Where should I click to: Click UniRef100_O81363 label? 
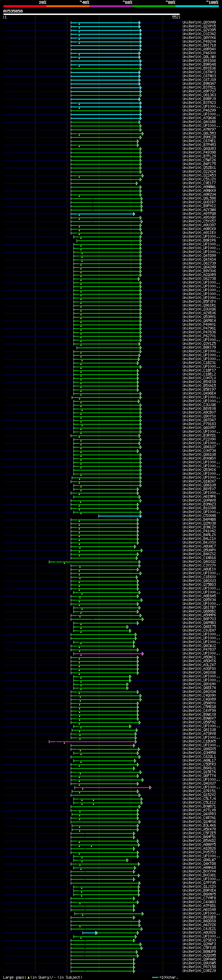click(x=199, y=95)
